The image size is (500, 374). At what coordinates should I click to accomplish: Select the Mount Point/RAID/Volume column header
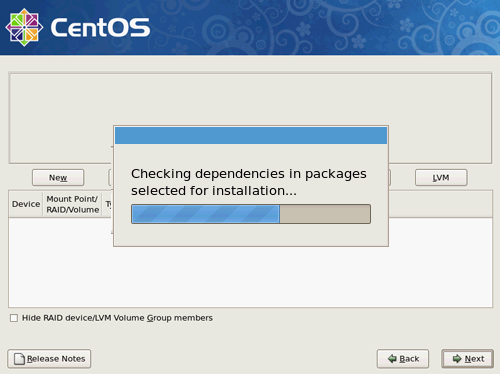coord(72,204)
